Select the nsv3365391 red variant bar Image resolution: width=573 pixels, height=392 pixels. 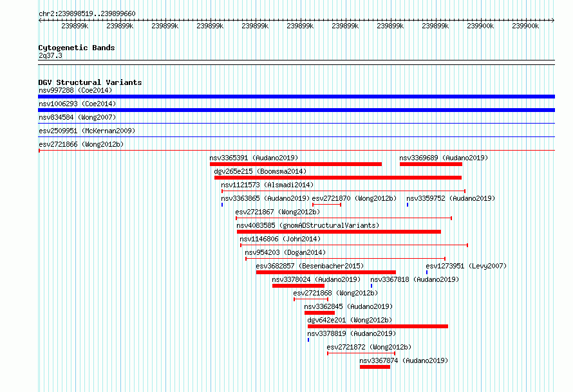point(296,164)
